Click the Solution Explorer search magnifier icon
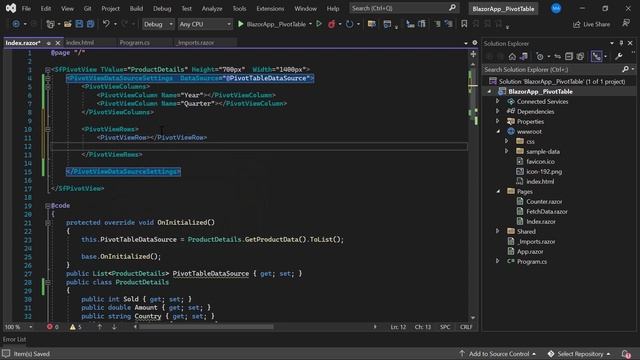Image resolution: width=640 pixels, height=360 pixels. [x=625, y=69]
